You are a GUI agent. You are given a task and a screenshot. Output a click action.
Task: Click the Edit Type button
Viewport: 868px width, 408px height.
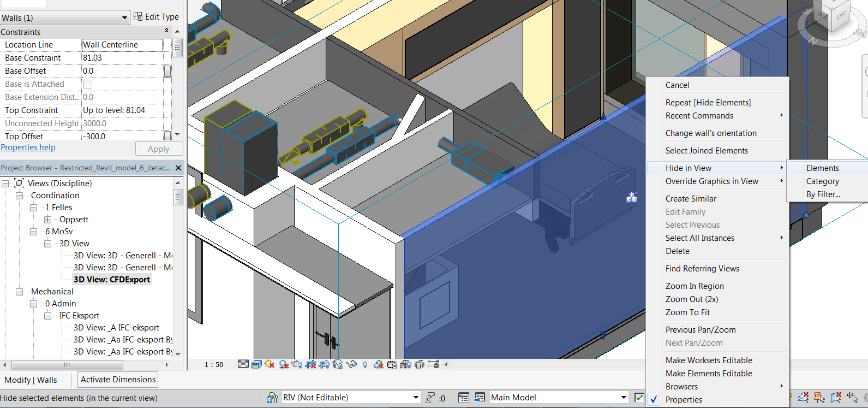(x=156, y=17)
